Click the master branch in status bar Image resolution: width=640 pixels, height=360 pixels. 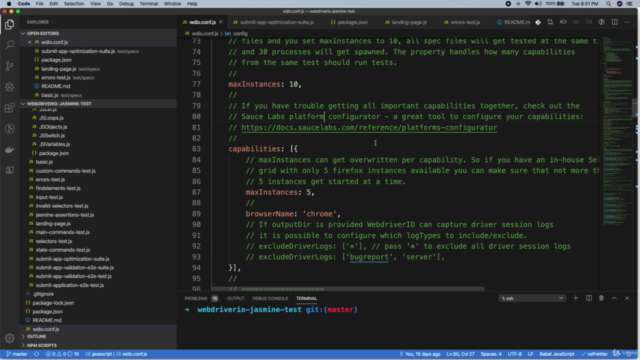point(17,354)
